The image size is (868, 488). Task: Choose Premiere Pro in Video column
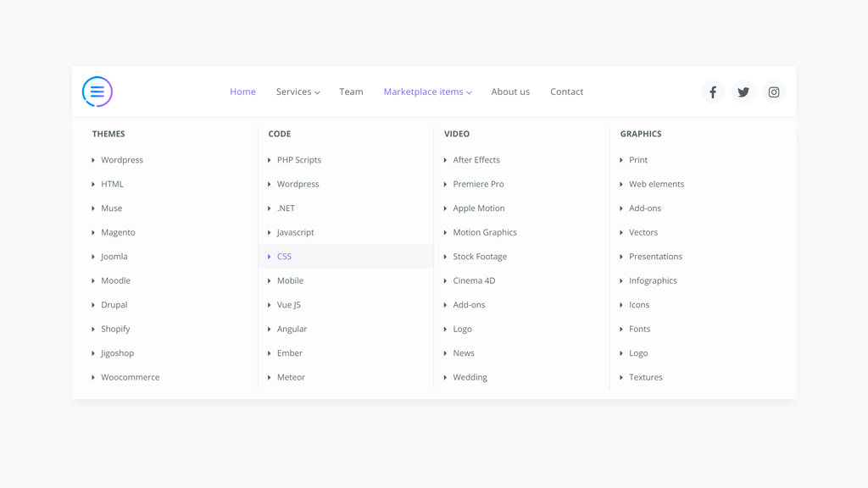tap(478, 184)
